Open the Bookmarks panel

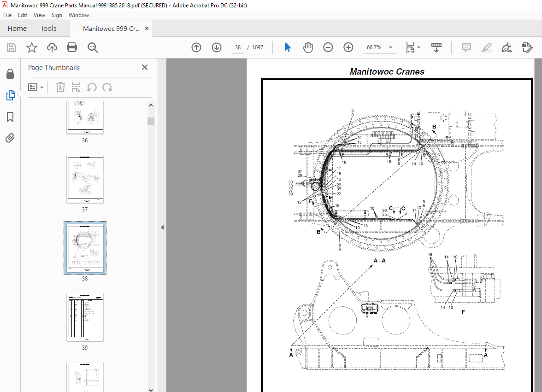coord(10,117)
